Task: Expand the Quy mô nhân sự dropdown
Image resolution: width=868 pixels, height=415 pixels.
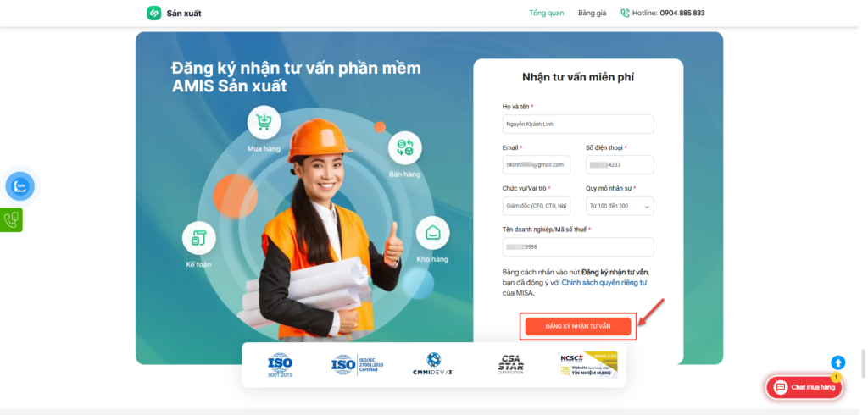Action: [x=620, y=206]
